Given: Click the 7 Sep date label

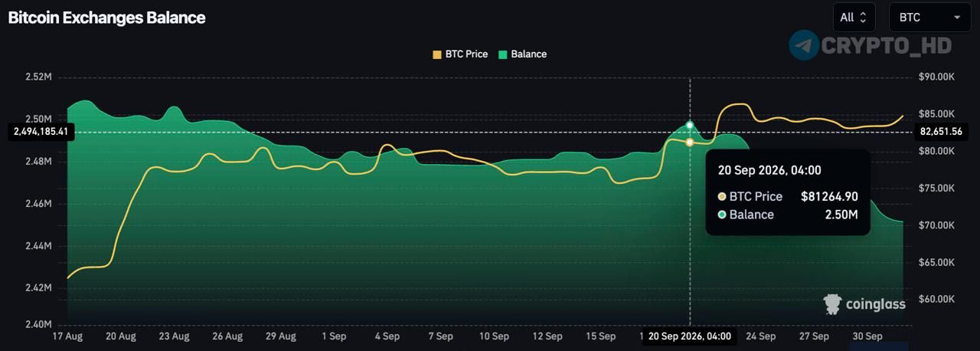Looking at the screenshot, I should click(440, 336).
